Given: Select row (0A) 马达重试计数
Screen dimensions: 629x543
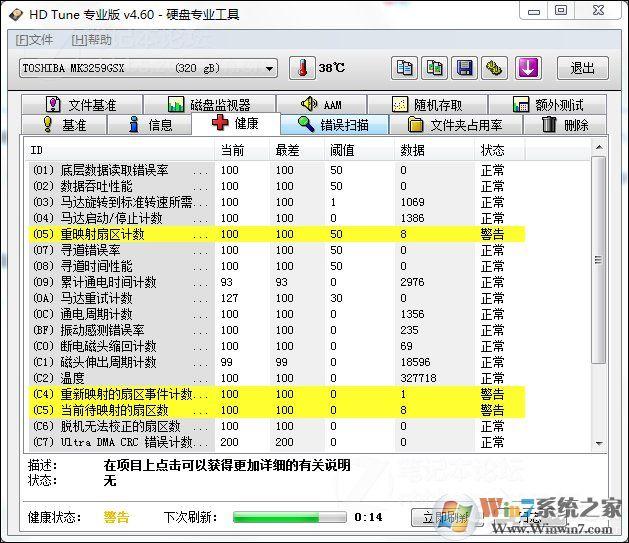Looking at the screenshot, I should pos(276,298).
